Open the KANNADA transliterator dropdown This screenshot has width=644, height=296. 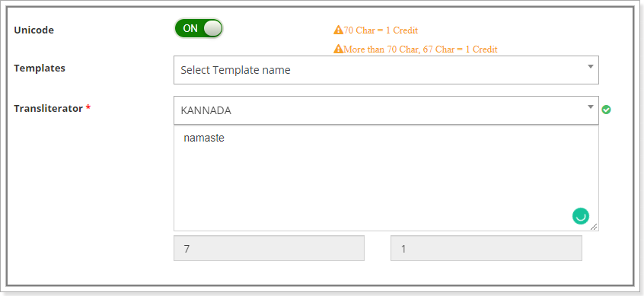point(386,110)
